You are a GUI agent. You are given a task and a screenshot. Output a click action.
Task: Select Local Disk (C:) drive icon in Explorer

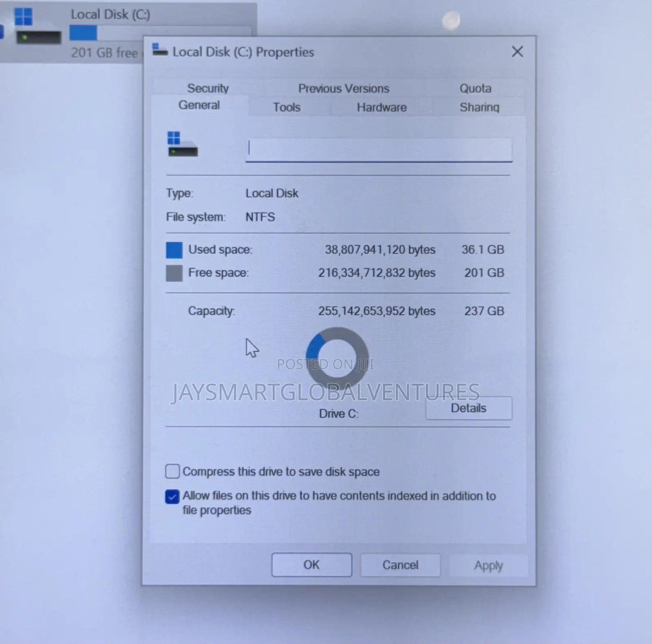tap(37, 26)
